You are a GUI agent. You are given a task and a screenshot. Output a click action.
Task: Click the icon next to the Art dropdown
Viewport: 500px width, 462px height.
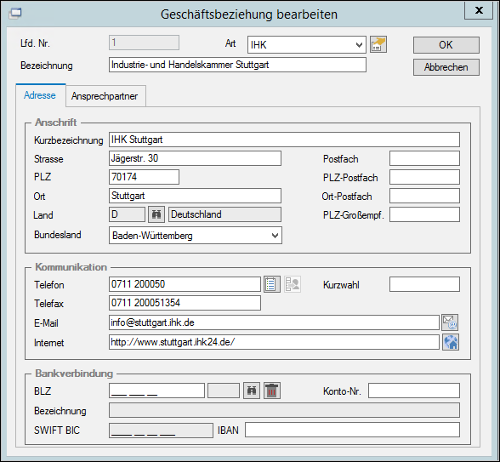coord(378,45)
